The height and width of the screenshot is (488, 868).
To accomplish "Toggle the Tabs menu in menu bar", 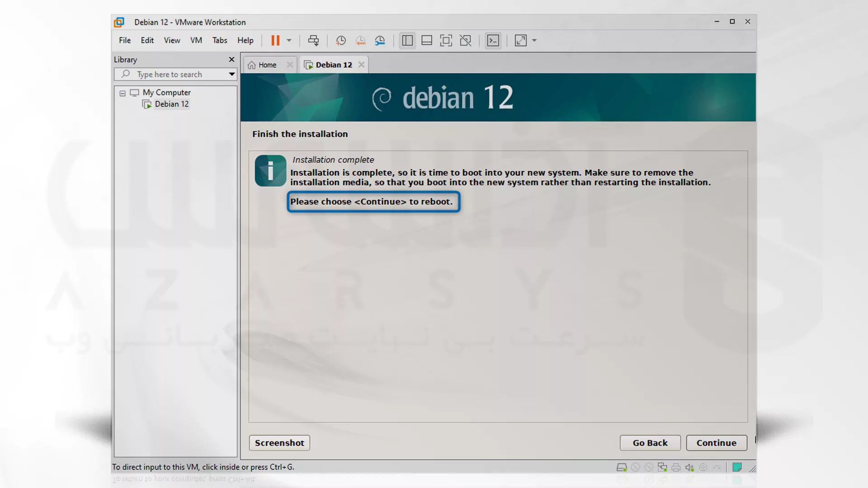I will (x=219, y=40).
